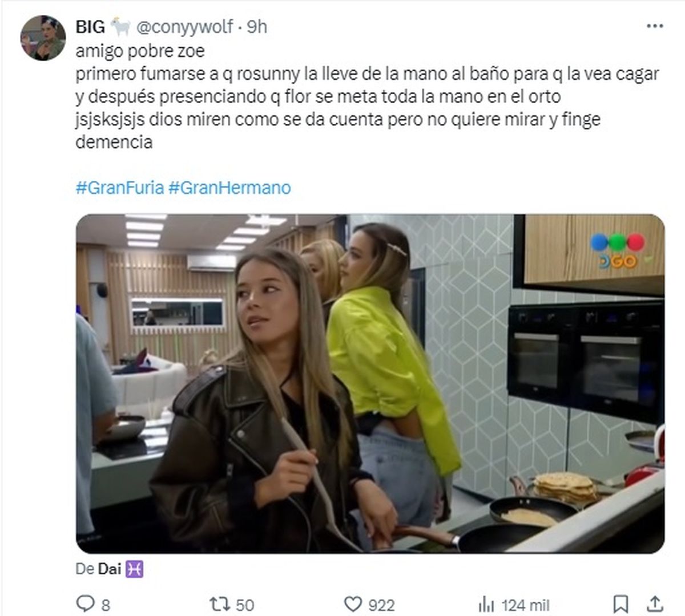Click the share upload icon
This screenshot has width=685, height=616.
pos(655,603)
